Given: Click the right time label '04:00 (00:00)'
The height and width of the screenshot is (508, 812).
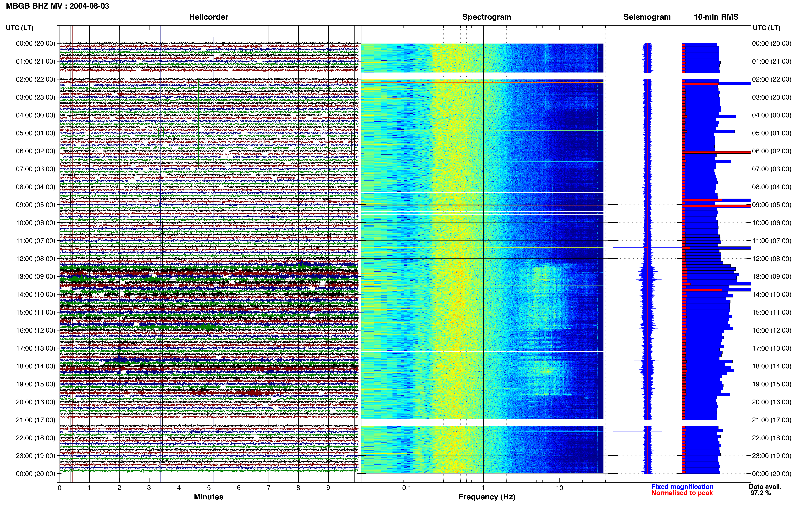Looking at the screenshot, I should pos(772,115).
